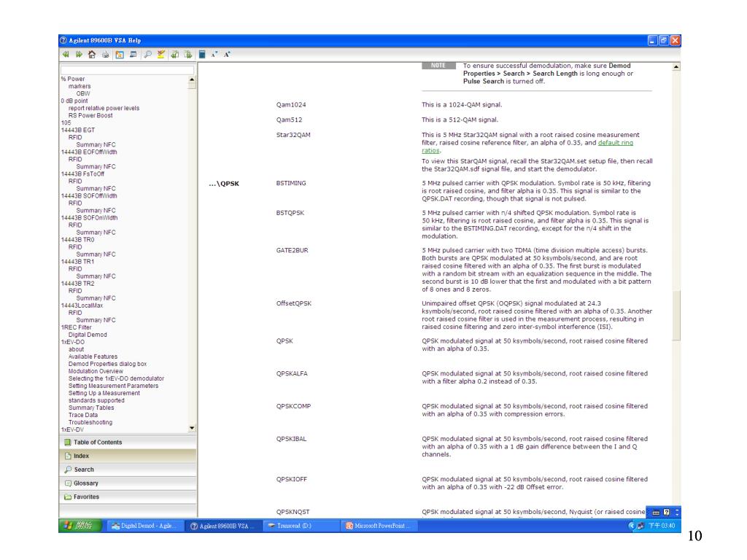
Task: Select 'Demod Properties dialog box' index entry
Action: click(108, 364)
